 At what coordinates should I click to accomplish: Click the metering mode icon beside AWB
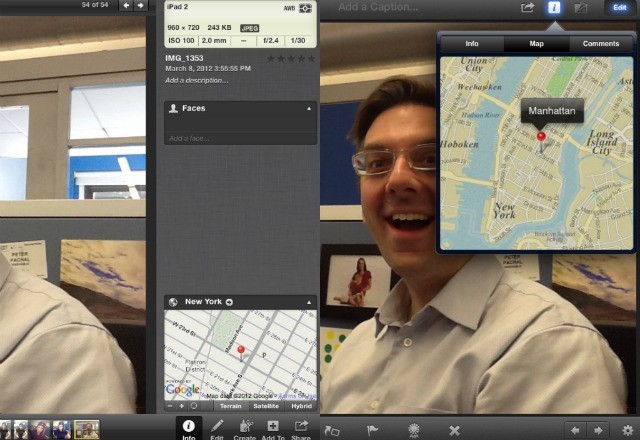305,8
